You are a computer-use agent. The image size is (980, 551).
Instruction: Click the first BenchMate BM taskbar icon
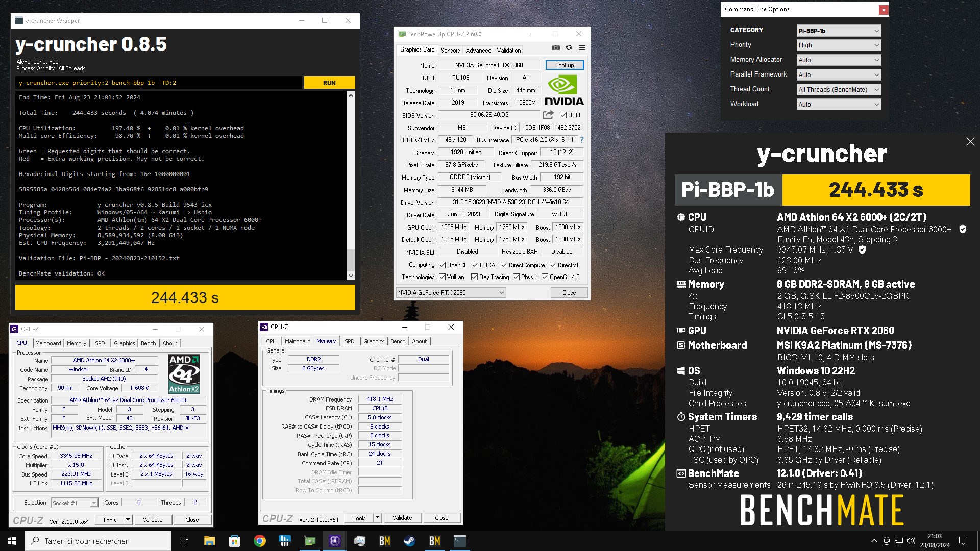(384, 541)
